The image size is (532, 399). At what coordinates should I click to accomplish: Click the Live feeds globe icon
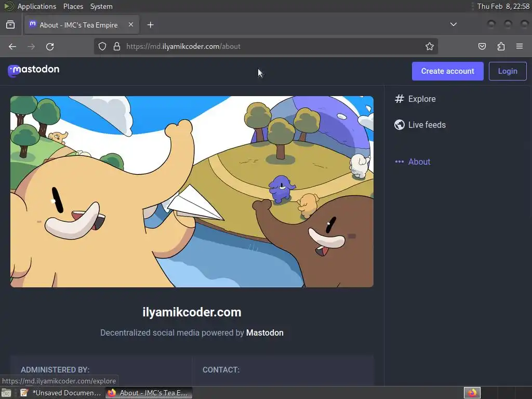pyautogui.click(x=400, y=125)
